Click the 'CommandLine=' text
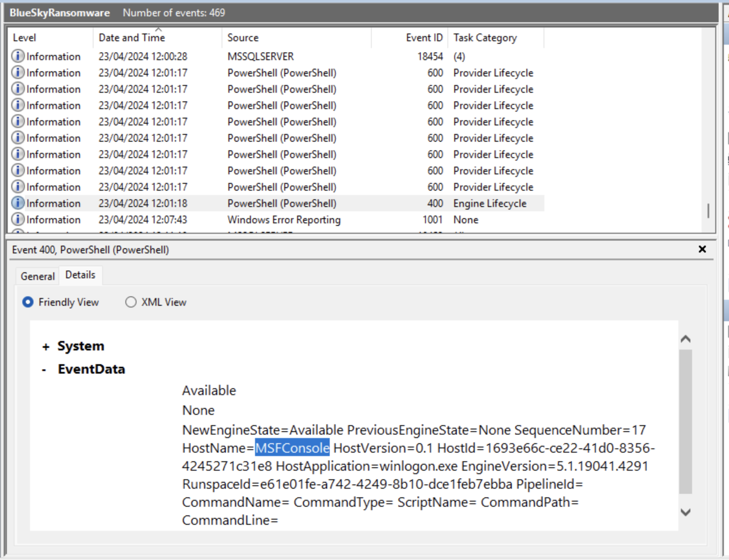This screenshot has width=729, height=560. (230, 520)
